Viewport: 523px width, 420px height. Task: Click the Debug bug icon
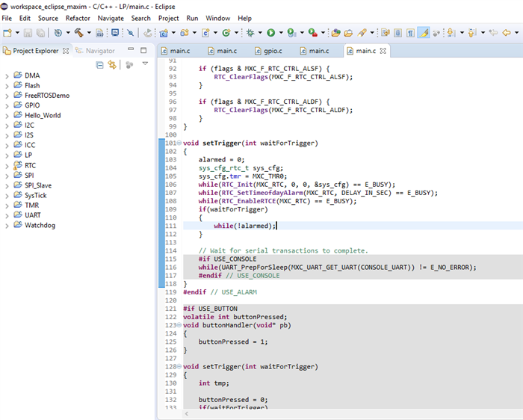[250, 33]
